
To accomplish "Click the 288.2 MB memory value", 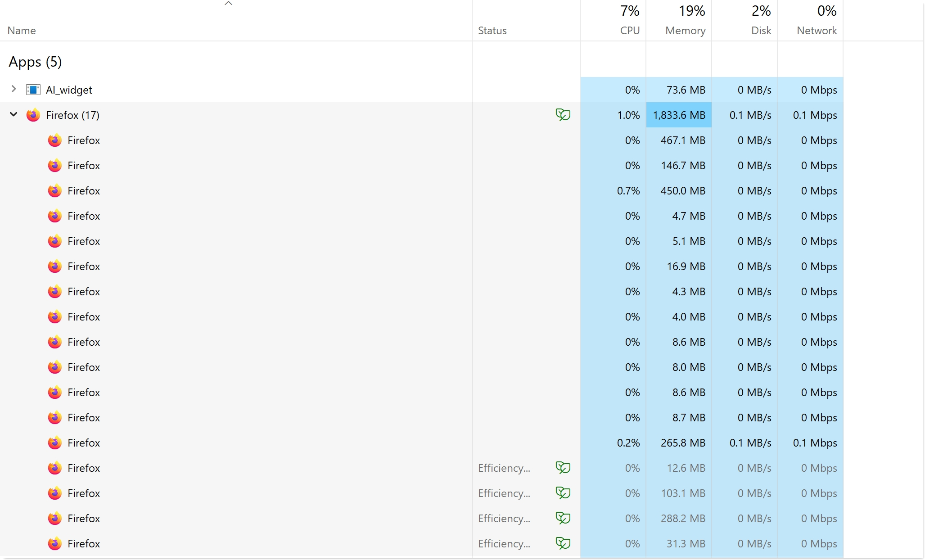I will pos(683,519).
